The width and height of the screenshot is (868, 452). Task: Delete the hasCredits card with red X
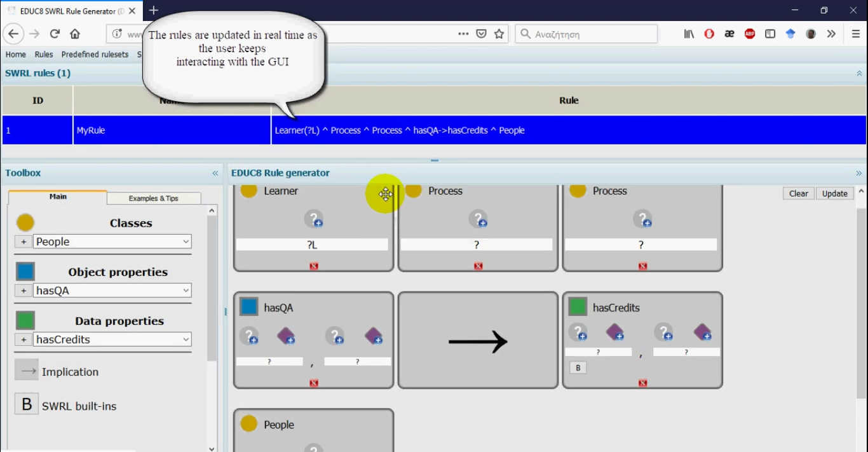click(643, 383)
